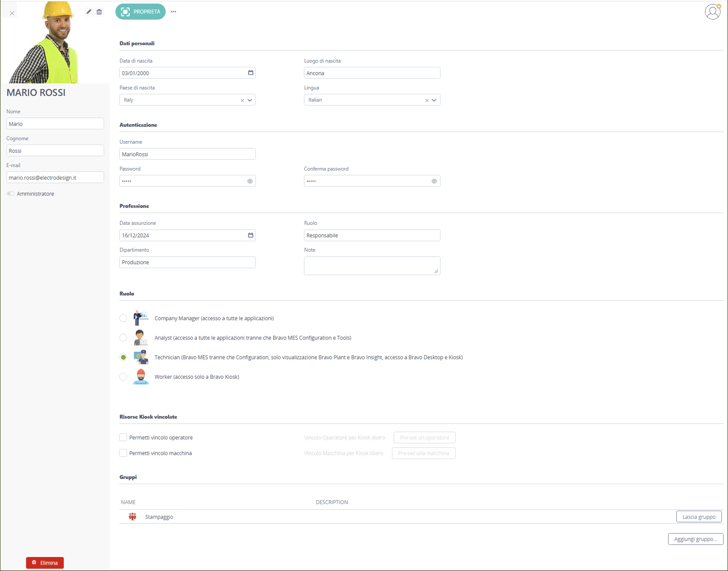728x571 pixels.
Task: Close the user panel with the X icon
Action: pyautogui.click(x=12, y=13)
